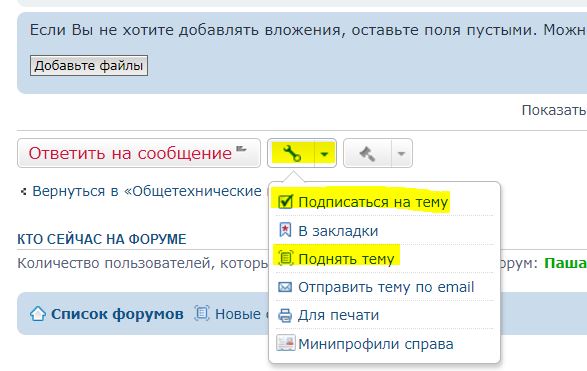The height and width of the screenshot is (371, 587).
Task: Select Отправить тему по email menu entry
Action: tap(385, 287)
